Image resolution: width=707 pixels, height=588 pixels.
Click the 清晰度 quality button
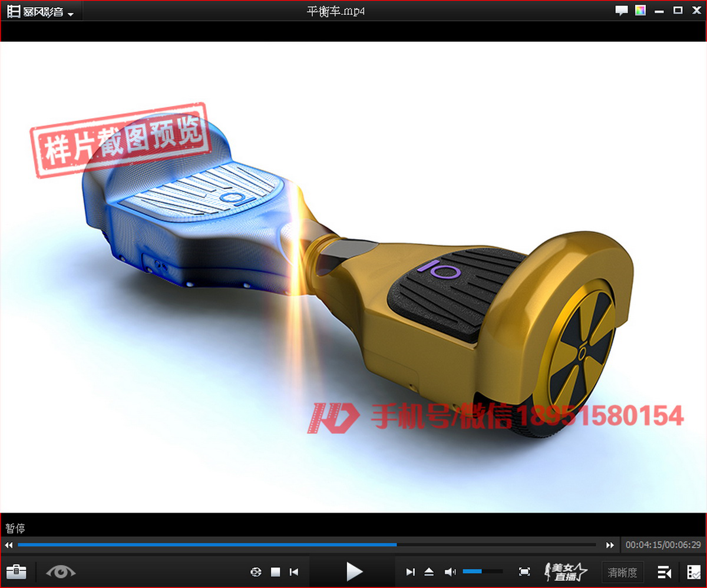tap(623, 572)
